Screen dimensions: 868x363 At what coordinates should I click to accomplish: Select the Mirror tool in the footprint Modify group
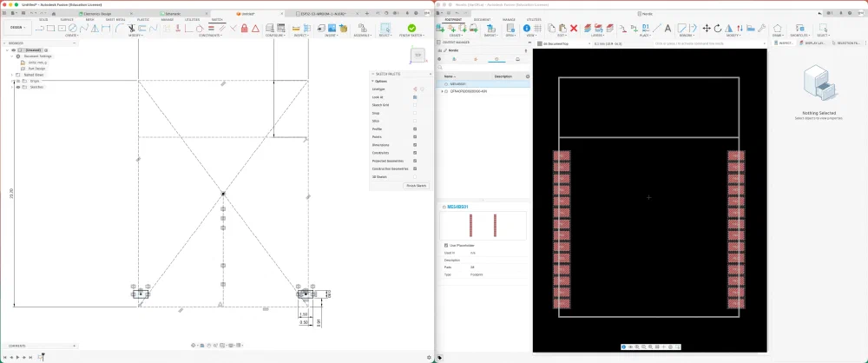728,28
